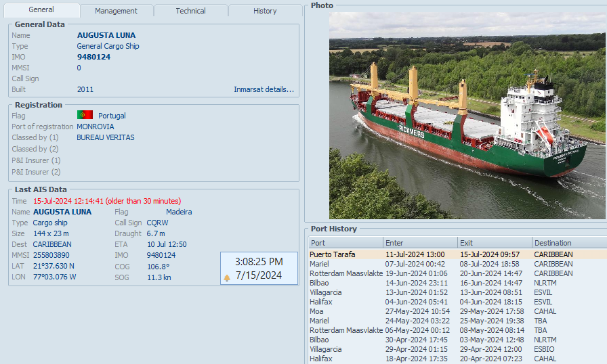Click the Madeira flag value in AIS data
This screenshot has height=364, width=607.
click(179, 212)
